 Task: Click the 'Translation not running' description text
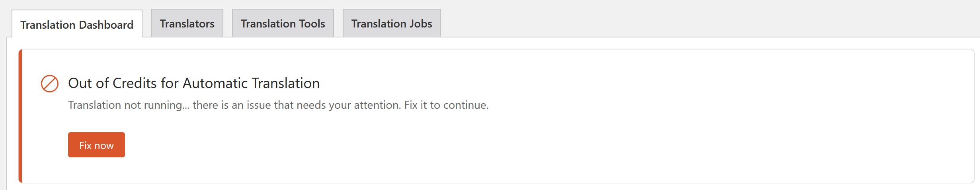click(x=278, y=105)
